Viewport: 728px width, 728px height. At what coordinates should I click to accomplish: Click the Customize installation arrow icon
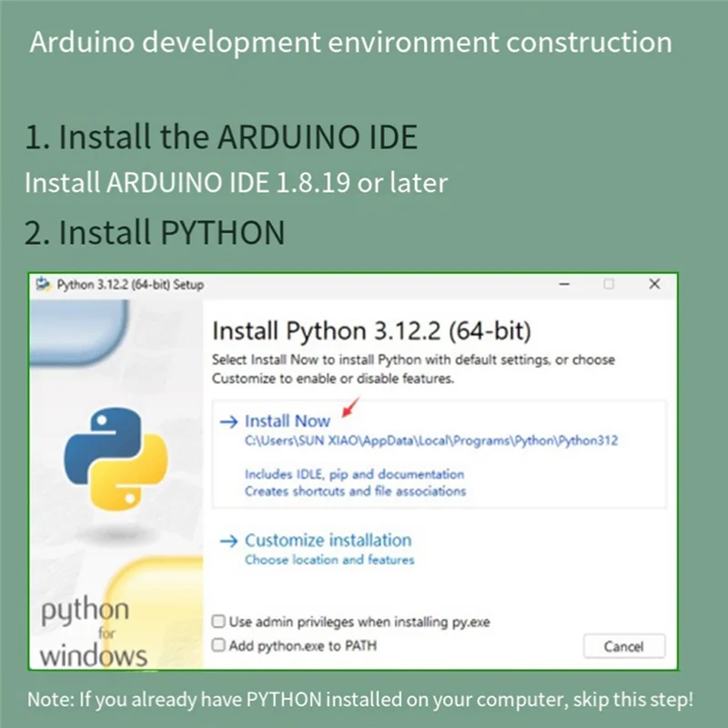coord(229,541)
